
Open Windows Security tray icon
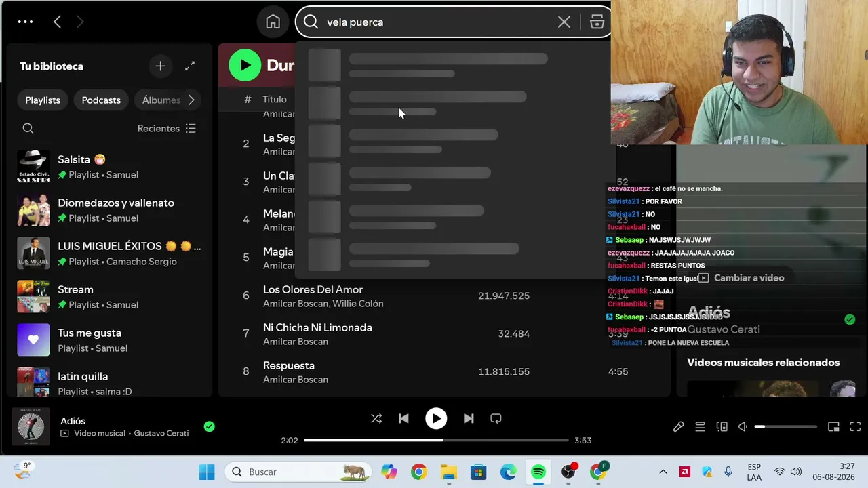[x=707, y=472]
